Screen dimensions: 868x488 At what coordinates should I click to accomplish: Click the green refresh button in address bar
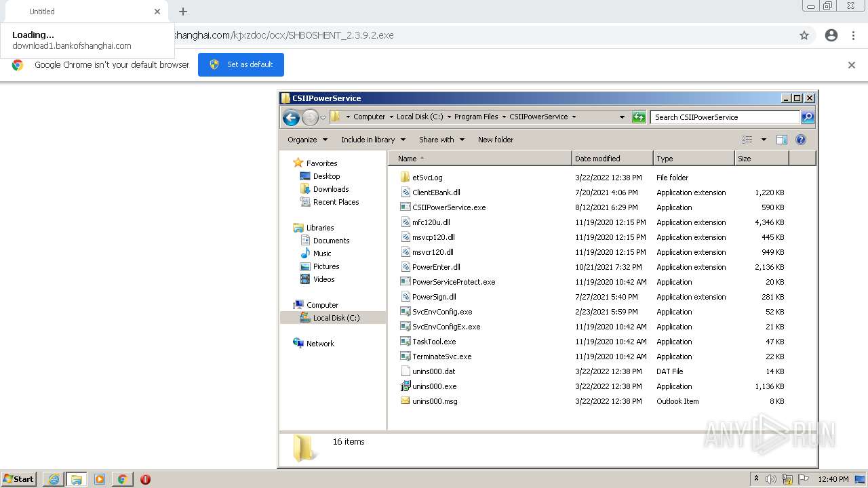(638, 117)
